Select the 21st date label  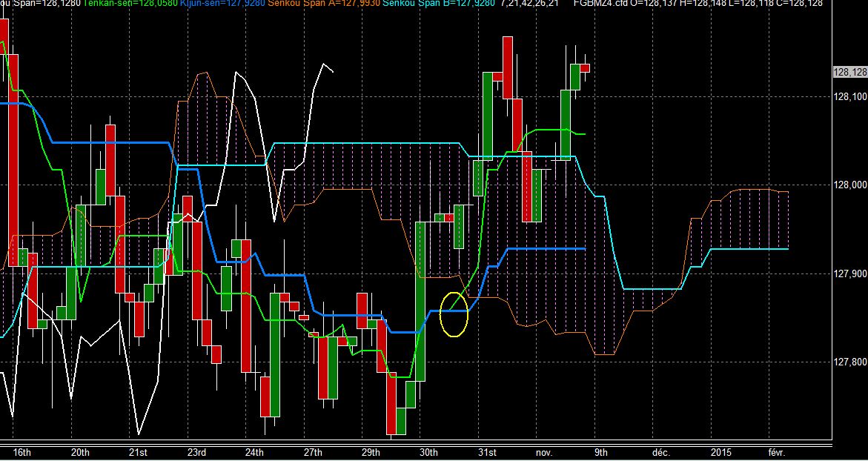tap(138, 453)
